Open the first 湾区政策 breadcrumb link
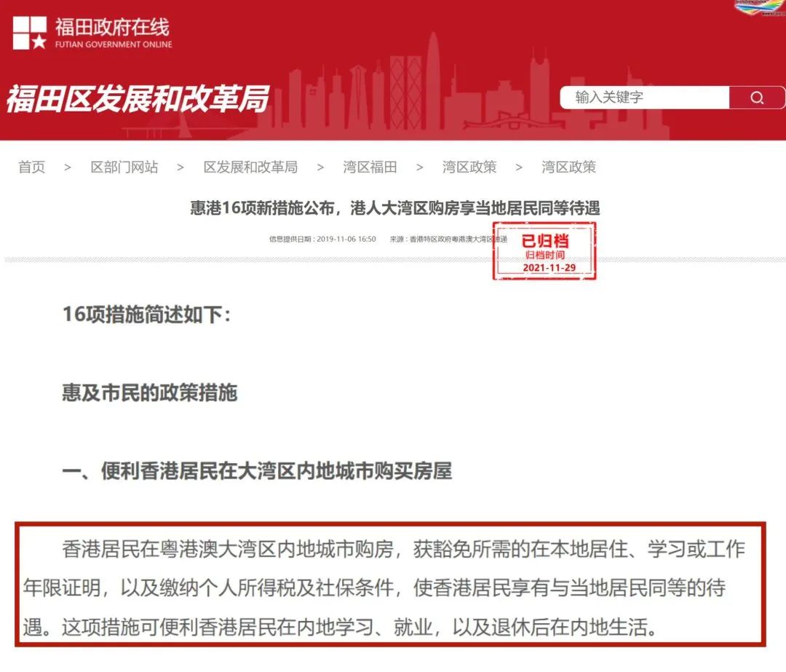This screenshot has height=672, width=786. click(x=467, y=167)
